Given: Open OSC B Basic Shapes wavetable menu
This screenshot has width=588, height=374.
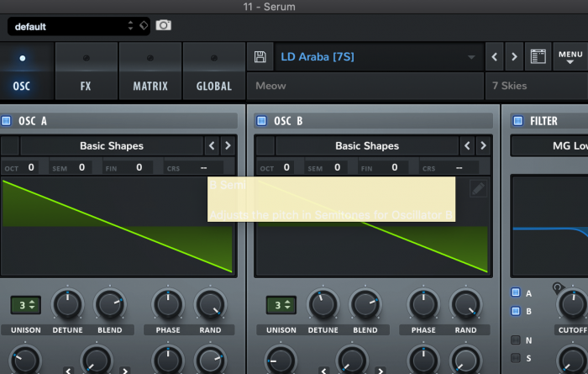Looking at the screenshot, I should pos(367,145).
